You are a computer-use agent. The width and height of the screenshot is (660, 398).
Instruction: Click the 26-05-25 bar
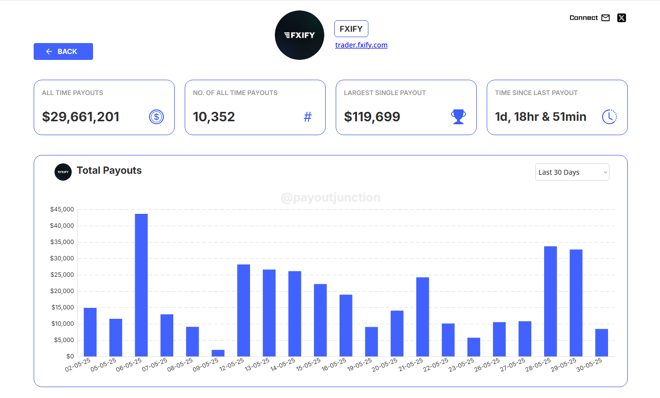[x=499, y=340]
